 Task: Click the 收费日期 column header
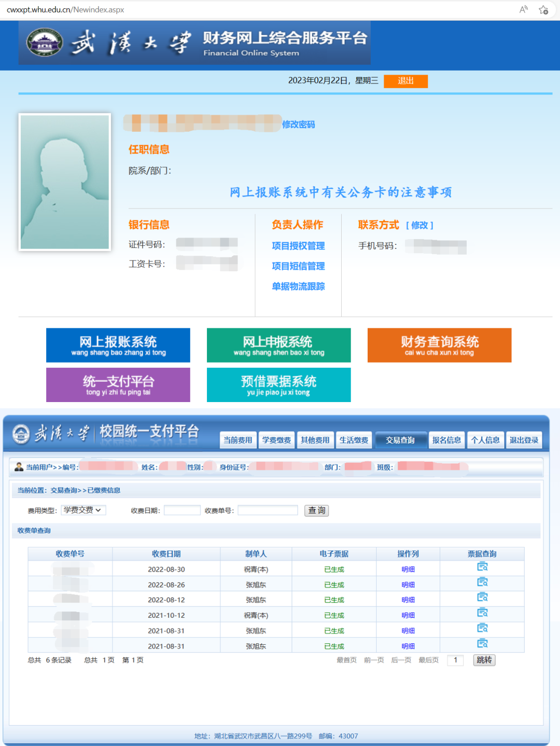pyautogui.click(x=166, y=554)
